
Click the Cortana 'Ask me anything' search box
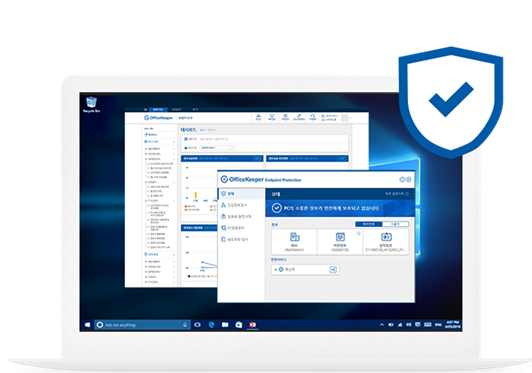click(142, 325)
